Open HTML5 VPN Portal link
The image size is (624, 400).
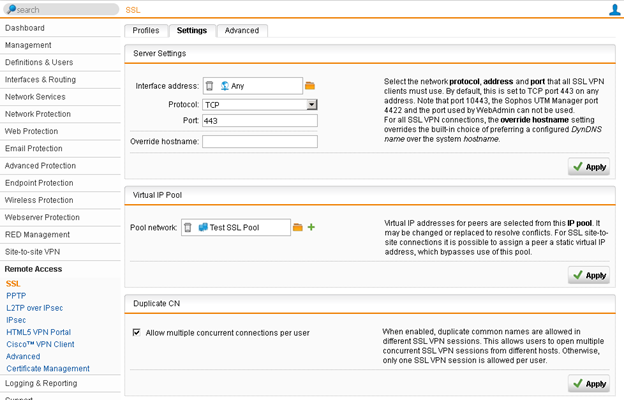tap(38, 332)
